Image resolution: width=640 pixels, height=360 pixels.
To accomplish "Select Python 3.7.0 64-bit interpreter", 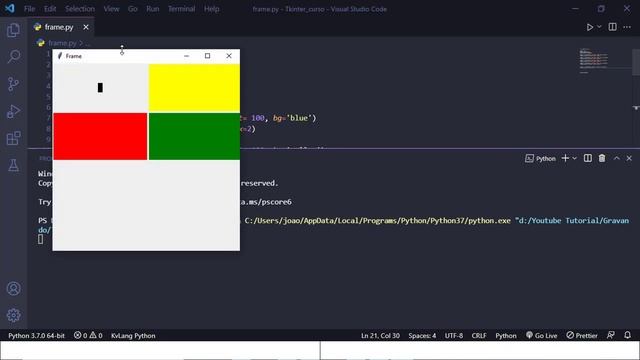I will [36, 336].
